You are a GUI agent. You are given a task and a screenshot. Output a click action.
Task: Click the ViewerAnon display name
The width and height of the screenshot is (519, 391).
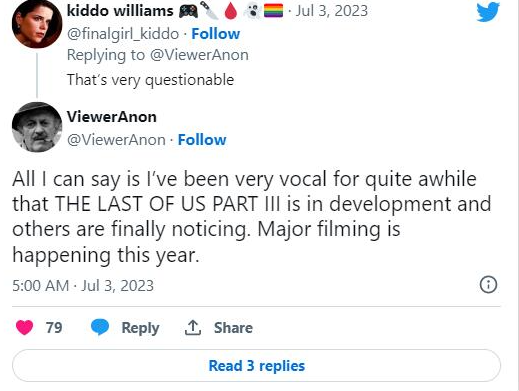pyautogui.click(x=112, y=117)
